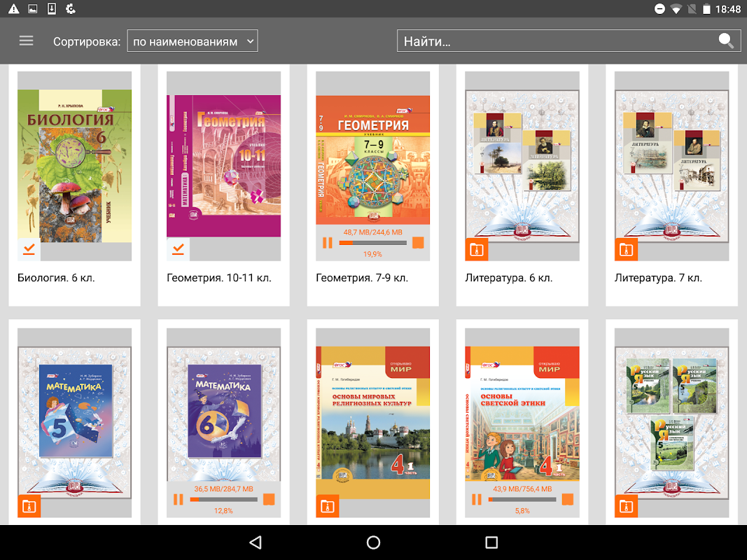Pause the Основы светской этики download
Image resolution: width=747 pixels, height=560 pixels.
click(x=476, y=500)
